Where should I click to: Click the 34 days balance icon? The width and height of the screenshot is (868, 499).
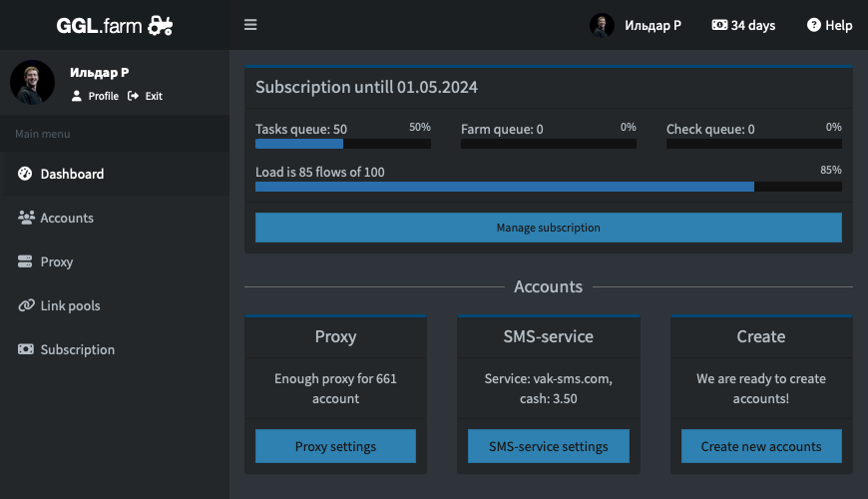pyautogui.click(x=719, y=25)
